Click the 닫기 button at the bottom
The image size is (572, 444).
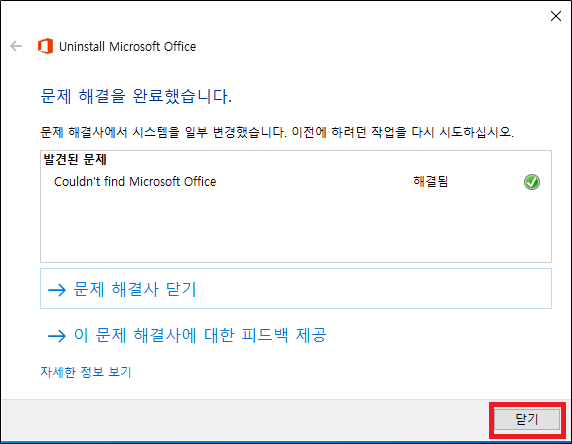coord(527,420)
